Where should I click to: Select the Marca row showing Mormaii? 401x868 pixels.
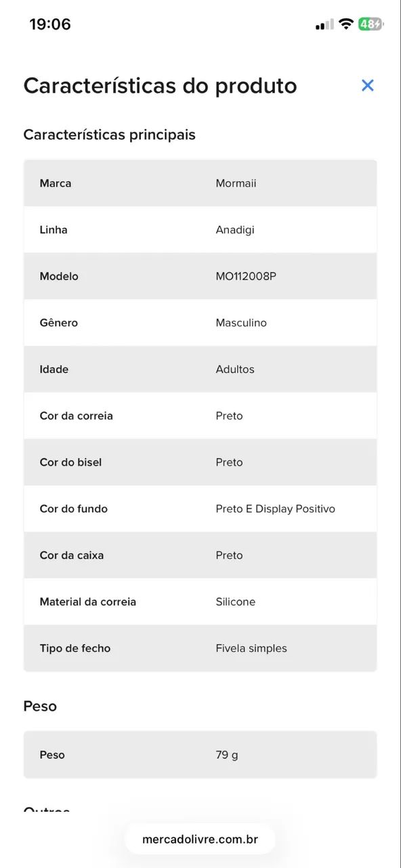pos(200,183)
